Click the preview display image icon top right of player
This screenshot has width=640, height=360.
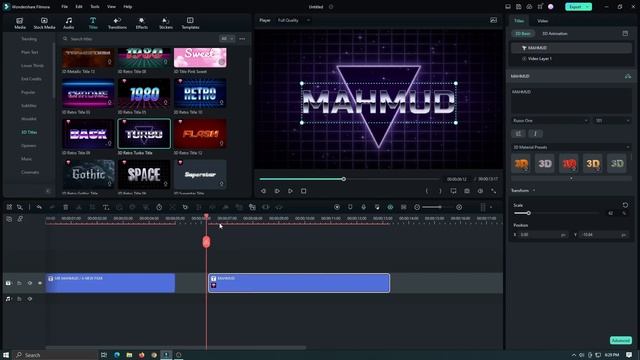click(493, 20)
